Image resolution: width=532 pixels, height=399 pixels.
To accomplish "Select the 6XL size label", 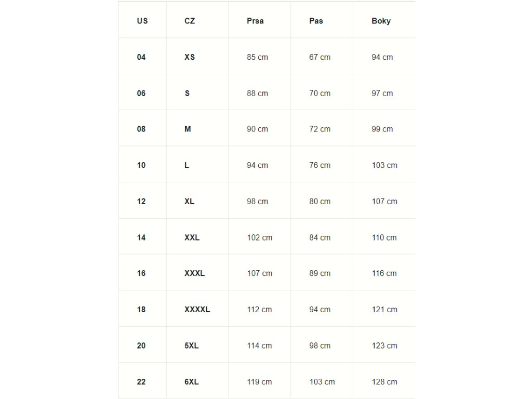I will tap(191, 382).
